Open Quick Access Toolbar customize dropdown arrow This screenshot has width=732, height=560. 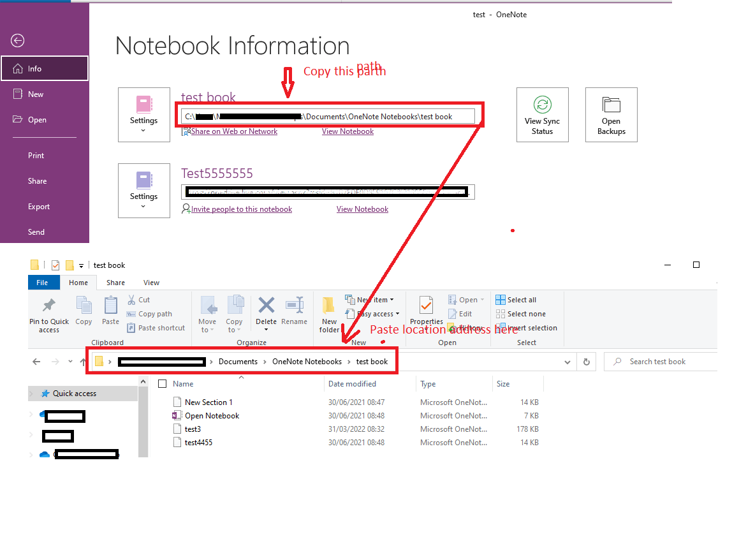[81, 266]
